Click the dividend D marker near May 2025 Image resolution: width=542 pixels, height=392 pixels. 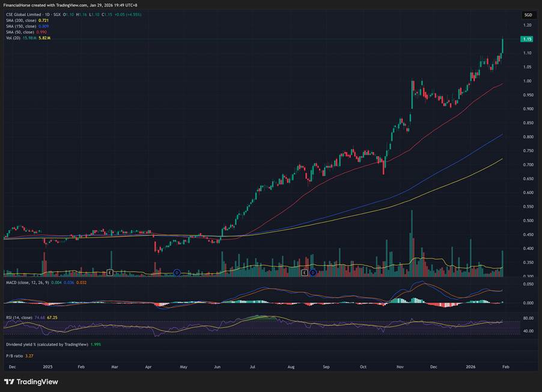177,273
